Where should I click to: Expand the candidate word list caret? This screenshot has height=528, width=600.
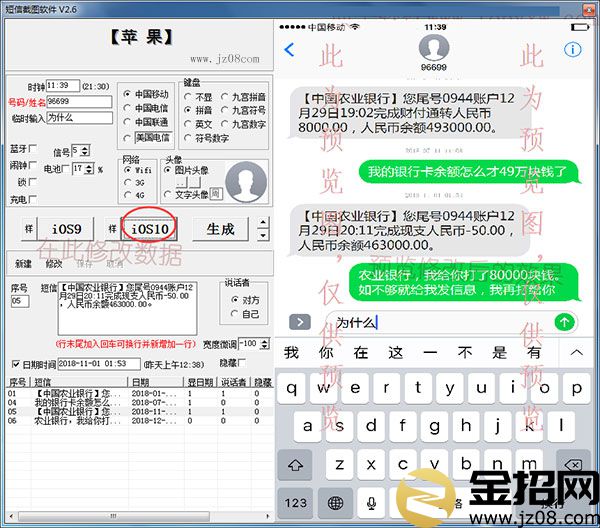(577, 352)
